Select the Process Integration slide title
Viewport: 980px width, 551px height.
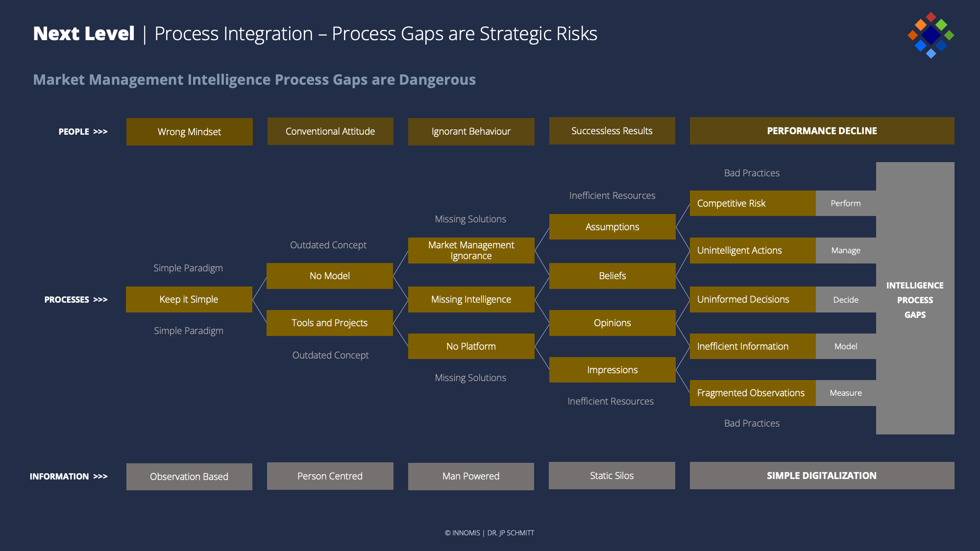(x=376, y=34)
